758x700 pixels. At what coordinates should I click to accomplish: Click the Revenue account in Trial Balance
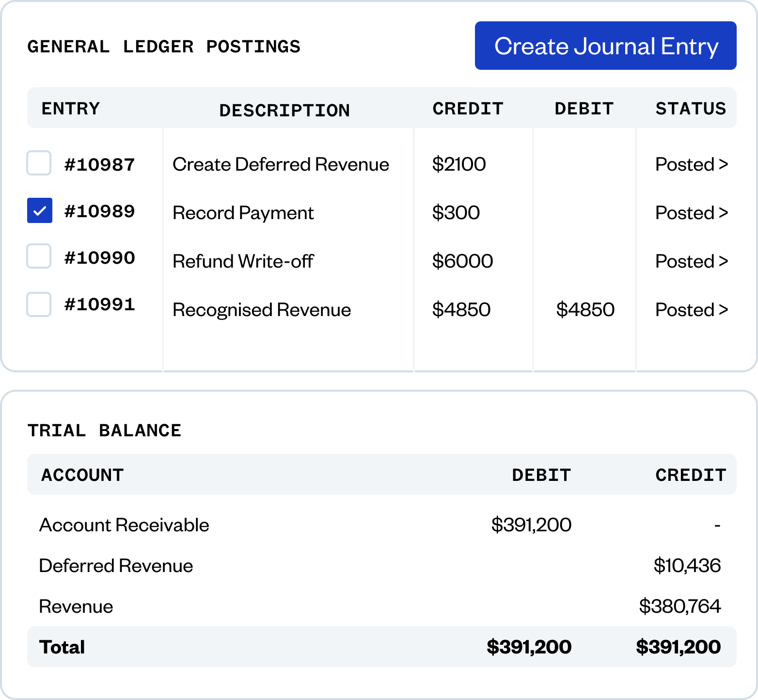pyautogui.click(x=76, y=606)
